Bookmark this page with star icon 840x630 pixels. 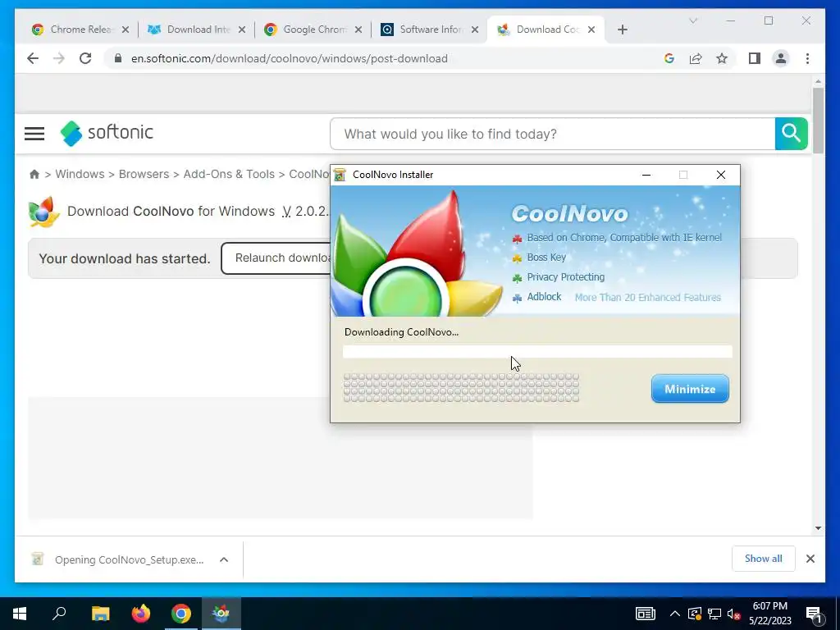(722, 58)
